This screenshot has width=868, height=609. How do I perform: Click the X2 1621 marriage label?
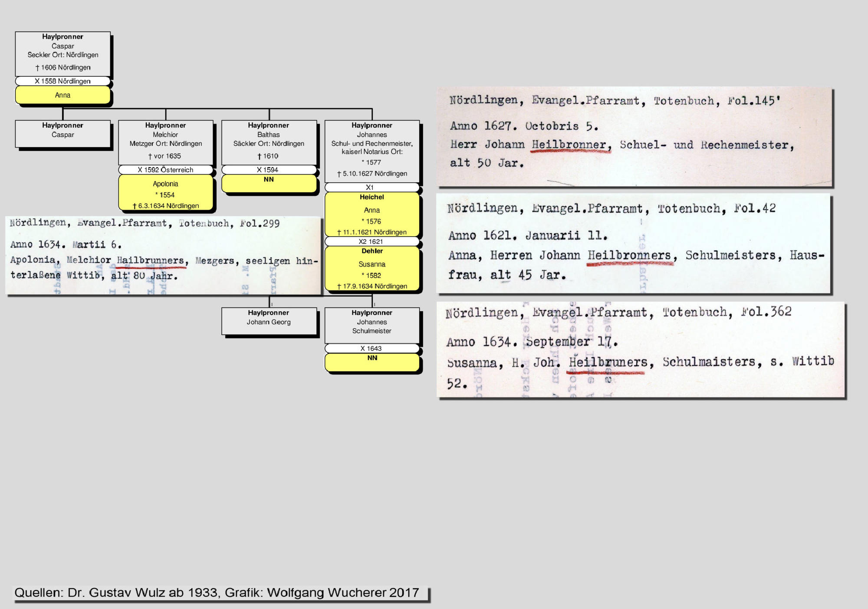(x=372, y=241)
